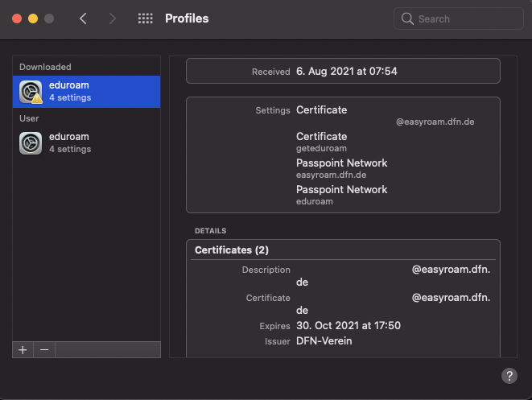532x400 pixels.
Task: Click the expiry date 30. Oct 2021 at 17:50
Action: pos(348,326)
